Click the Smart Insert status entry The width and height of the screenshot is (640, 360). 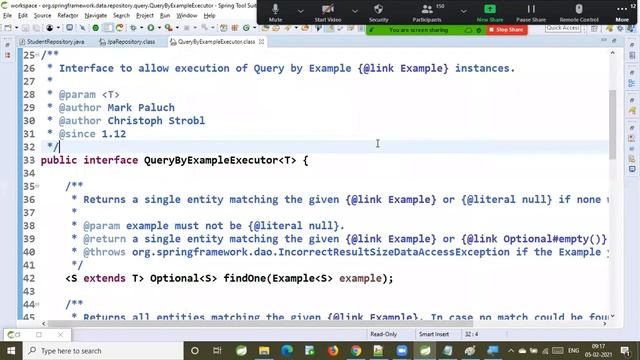433,334
